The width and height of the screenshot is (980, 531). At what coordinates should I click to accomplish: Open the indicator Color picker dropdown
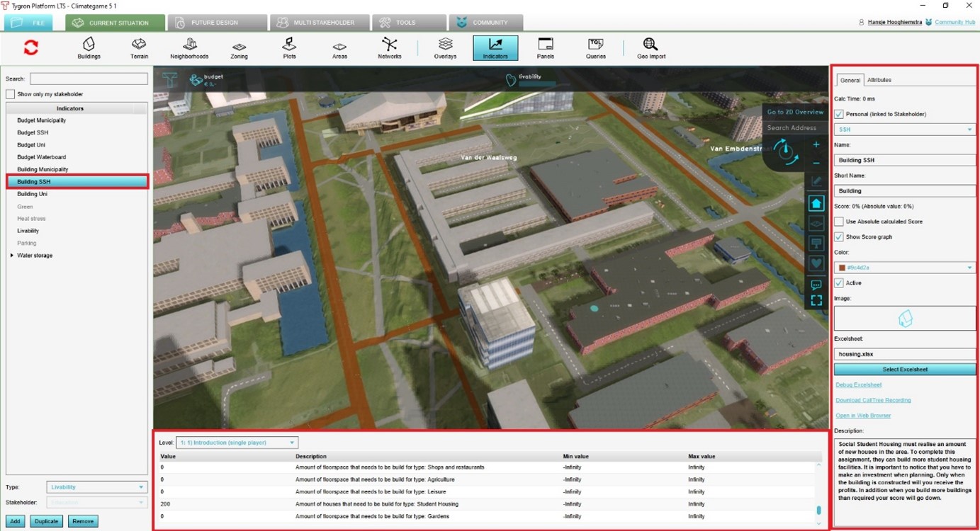coord(904,268)
